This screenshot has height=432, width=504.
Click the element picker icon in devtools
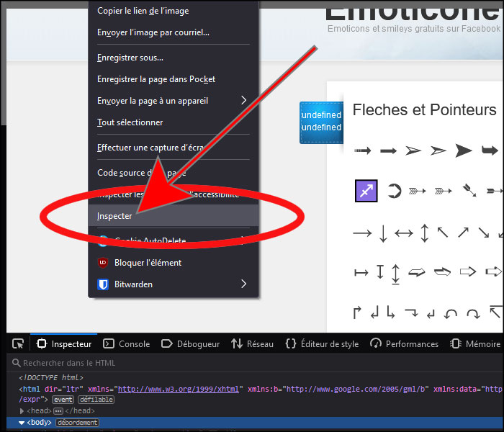point(18,344)
